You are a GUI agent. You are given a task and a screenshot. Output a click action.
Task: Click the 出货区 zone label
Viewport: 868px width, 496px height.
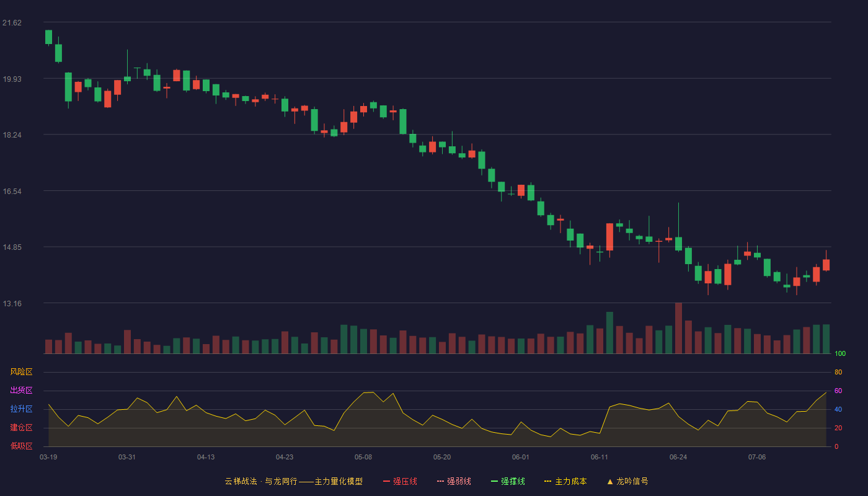pyautogui.click(x=21, y=391)
